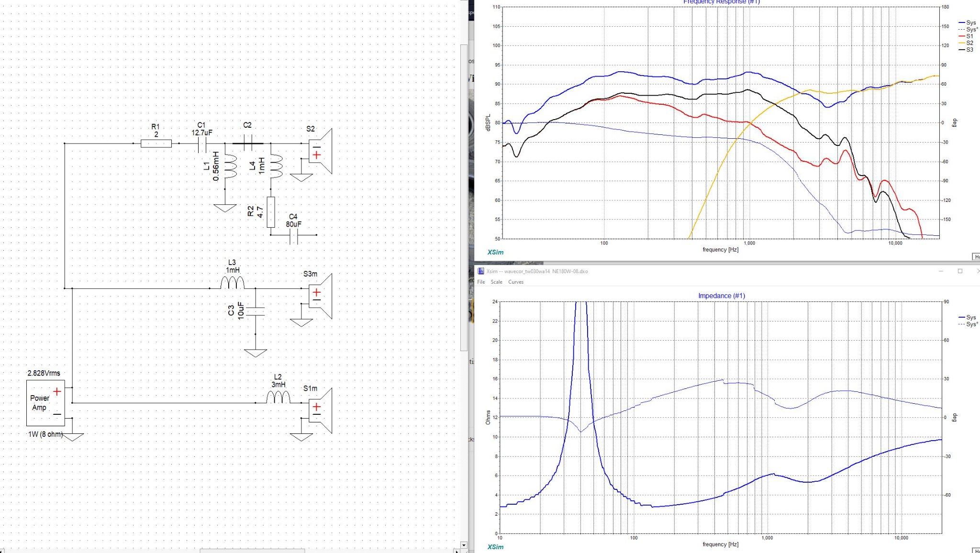Click the XSim app icon in Impedance window title bar
The image size is (980, 553).
tap(480, 271)
